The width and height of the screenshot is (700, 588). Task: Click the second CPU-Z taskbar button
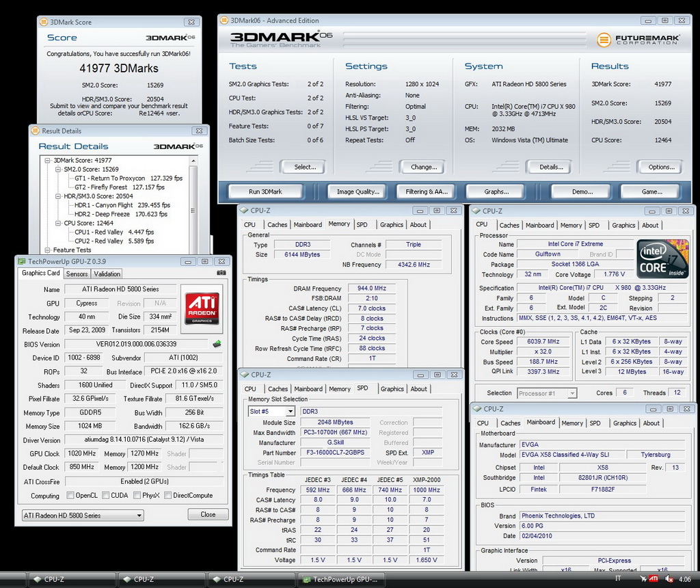point(161,579)
